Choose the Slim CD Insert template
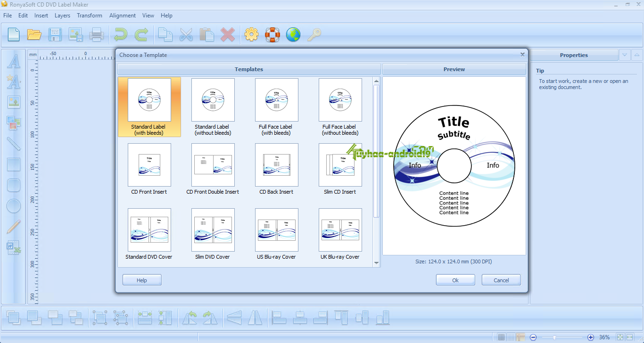644x343 pixels. click(340, 169)
